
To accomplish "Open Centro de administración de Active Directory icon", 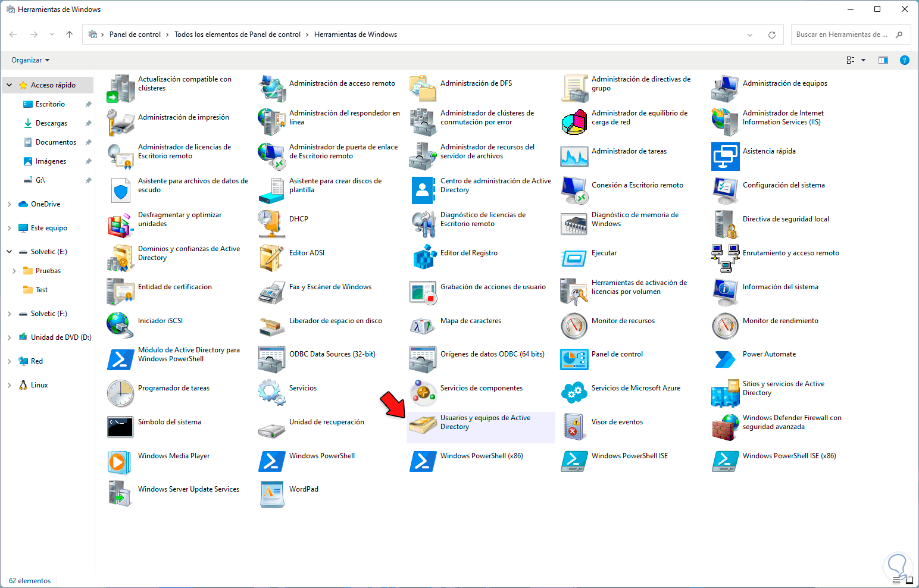I will (x=423, y=190).
